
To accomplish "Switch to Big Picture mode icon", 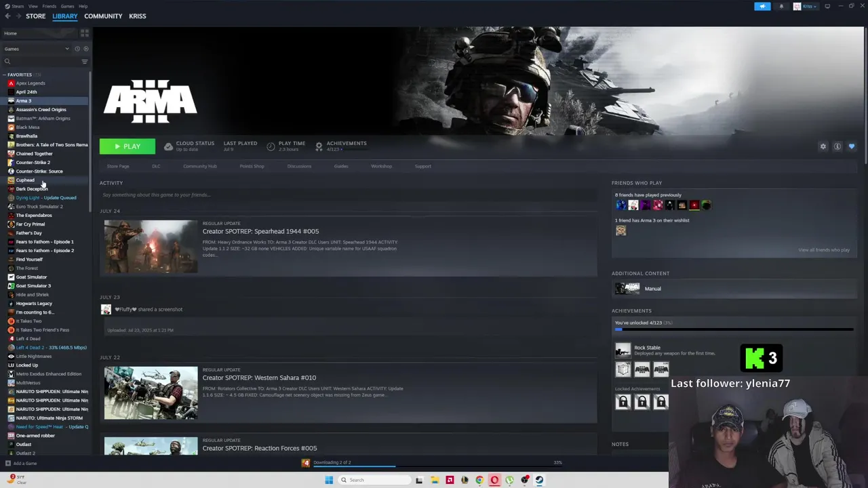I will pyautogui.click(x=827, y=6).
